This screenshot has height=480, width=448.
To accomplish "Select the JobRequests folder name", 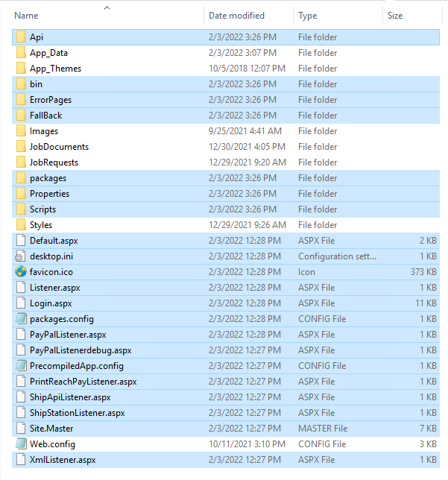I will [x=54, y=162].
